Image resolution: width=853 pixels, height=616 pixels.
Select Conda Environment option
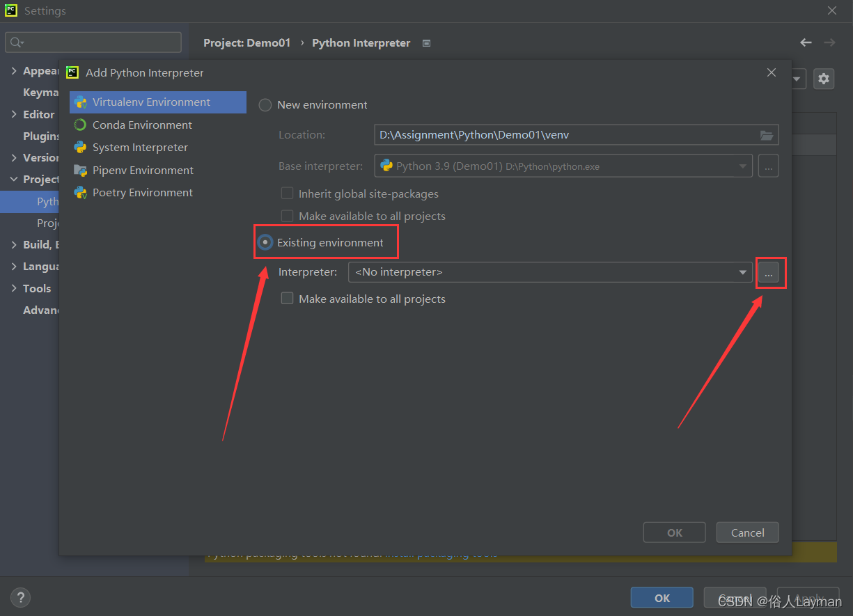[x=142, y=125]
